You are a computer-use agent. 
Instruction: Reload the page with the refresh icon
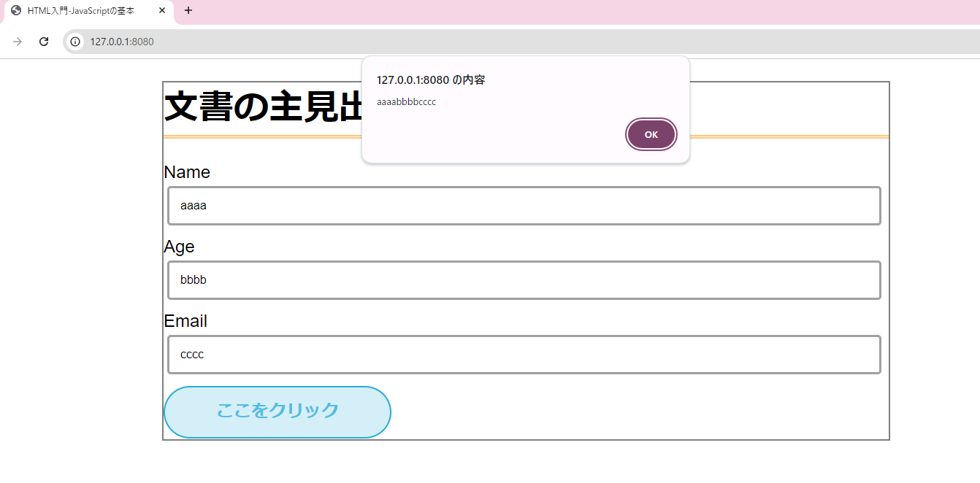tap(44, 42)
